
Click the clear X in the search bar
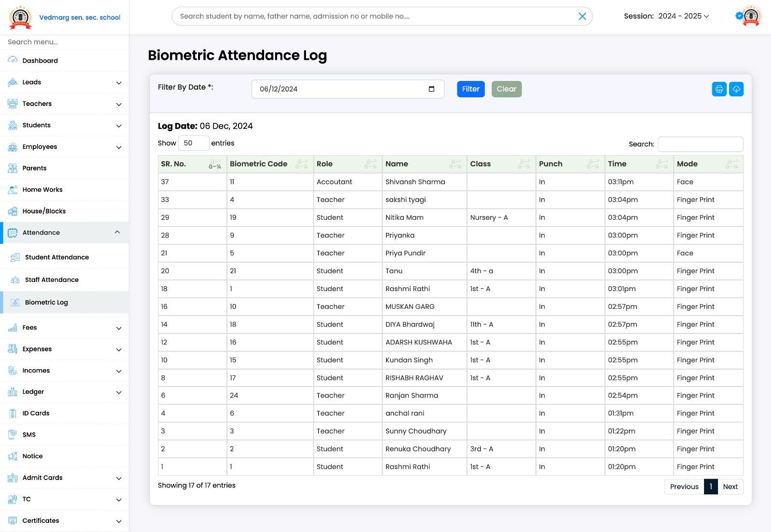[582, 16]
